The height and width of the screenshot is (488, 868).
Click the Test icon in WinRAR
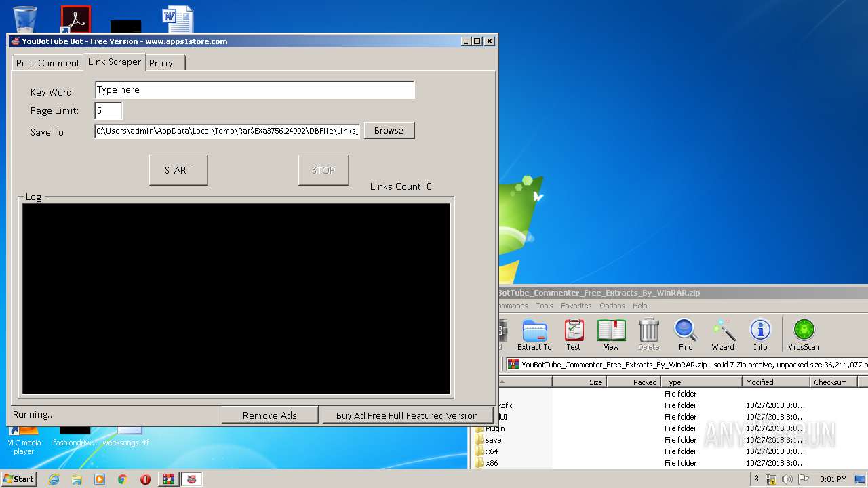click(574, 335)
